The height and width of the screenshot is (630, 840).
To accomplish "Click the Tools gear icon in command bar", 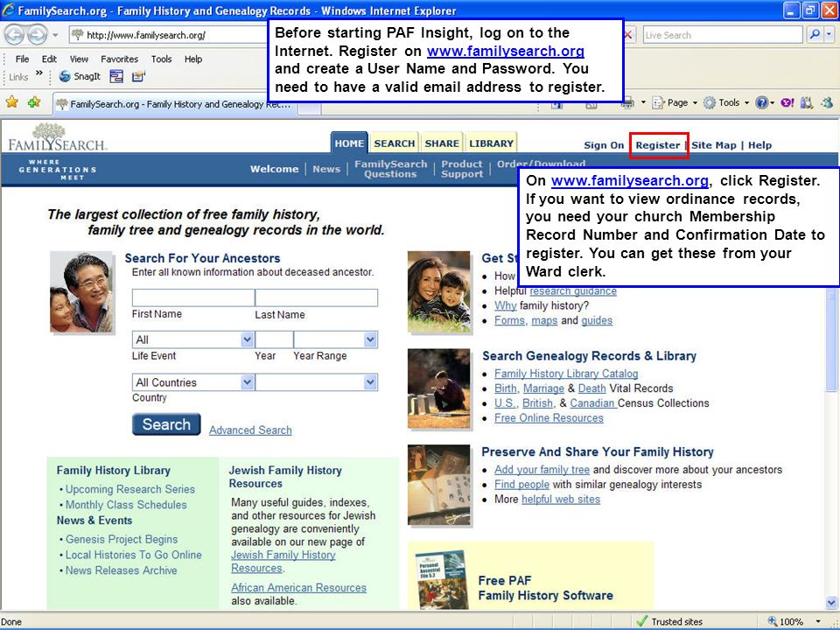I will [x=710, y=102].
